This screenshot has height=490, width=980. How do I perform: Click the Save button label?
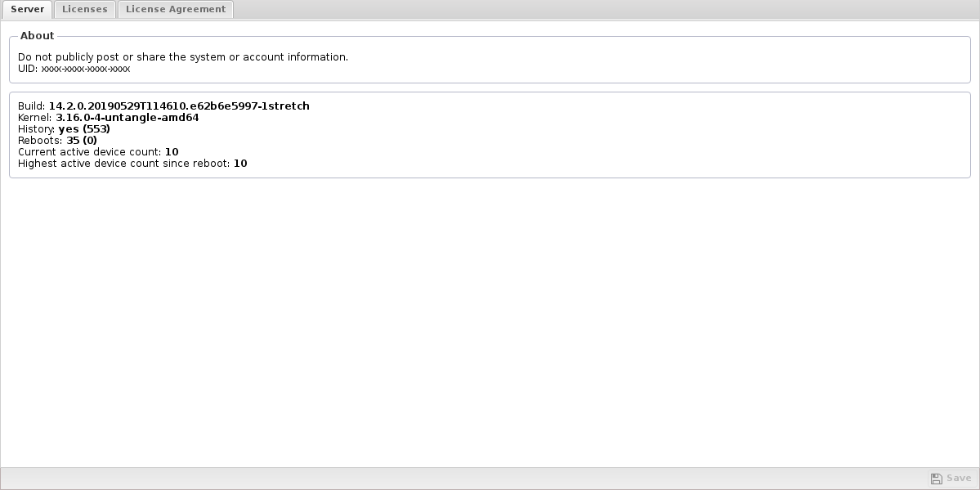pyautogui.click(x=959, y=478)
